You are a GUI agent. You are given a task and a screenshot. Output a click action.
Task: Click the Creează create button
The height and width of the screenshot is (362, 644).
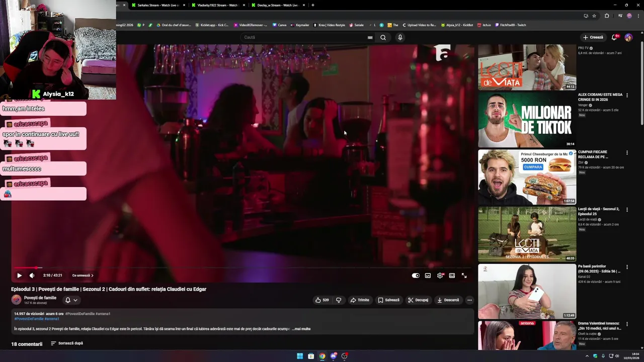pyautogui.click(x=593, y=37)
